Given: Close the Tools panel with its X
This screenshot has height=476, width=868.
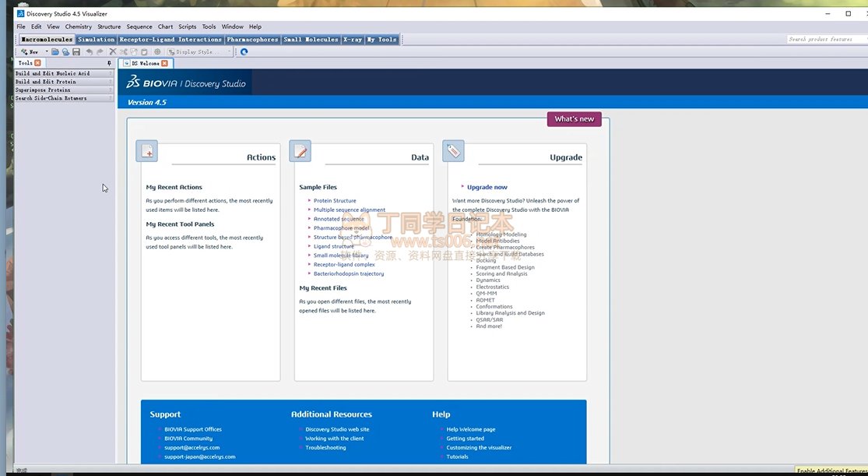Looking at the screenshot, I should (37, 63).
